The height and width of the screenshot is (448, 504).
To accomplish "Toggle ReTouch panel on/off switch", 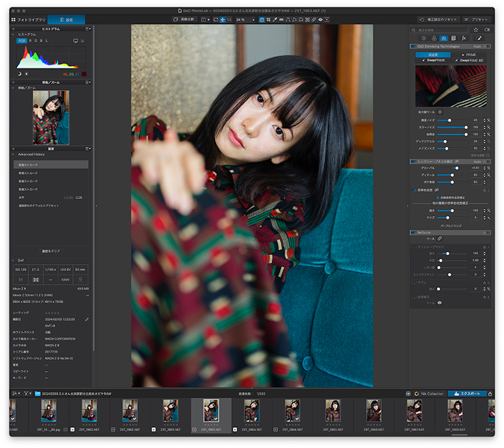I will pos(413,233).
